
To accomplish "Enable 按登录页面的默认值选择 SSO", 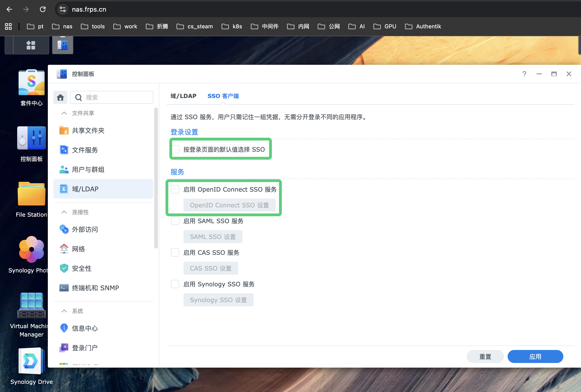I will pos(175,149).
